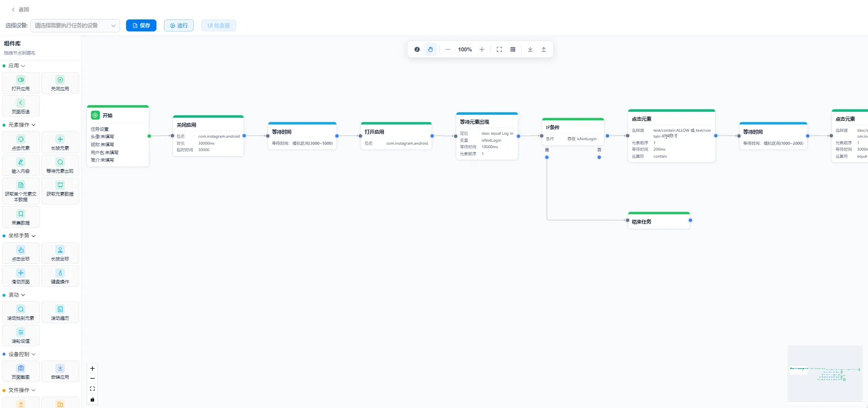The width and height of the screenshot is (868, 408).
Task: Toggle the canvas lock icon
Action: tap(92, 400)
